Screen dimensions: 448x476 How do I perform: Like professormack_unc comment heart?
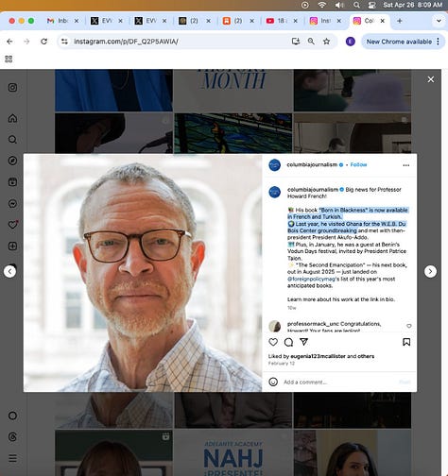click(409, 326)
